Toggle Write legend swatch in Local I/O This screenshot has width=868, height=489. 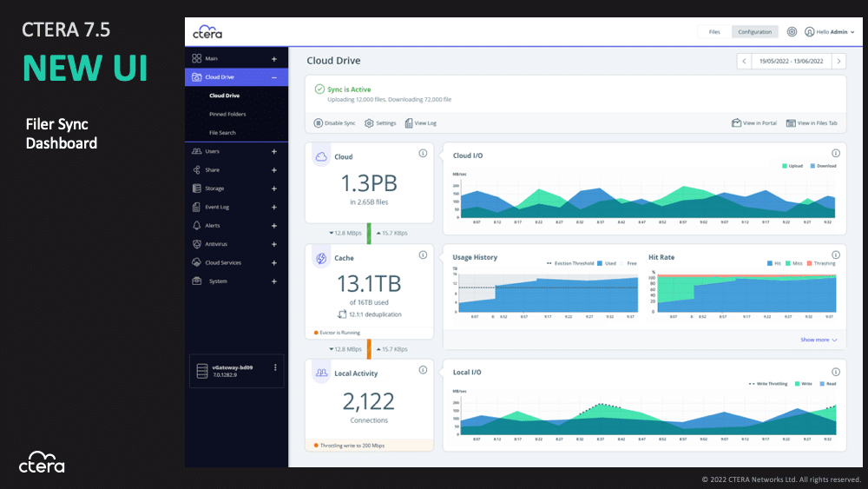(x=797, y=384)
